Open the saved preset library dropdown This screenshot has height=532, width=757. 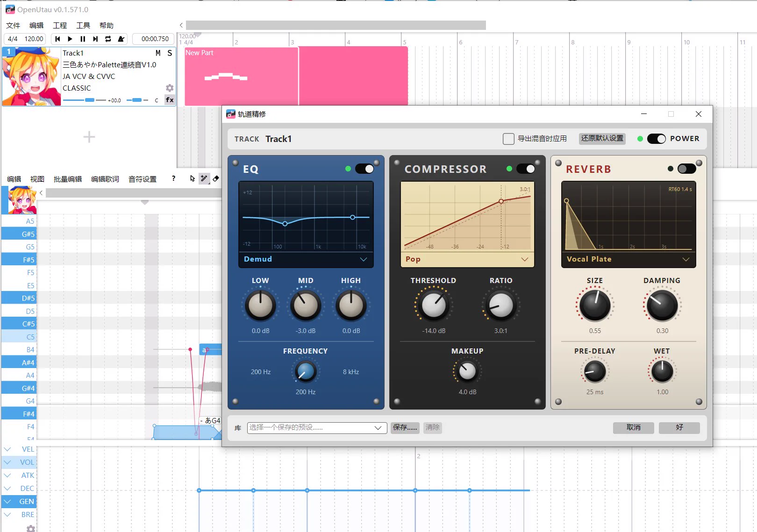317,428
